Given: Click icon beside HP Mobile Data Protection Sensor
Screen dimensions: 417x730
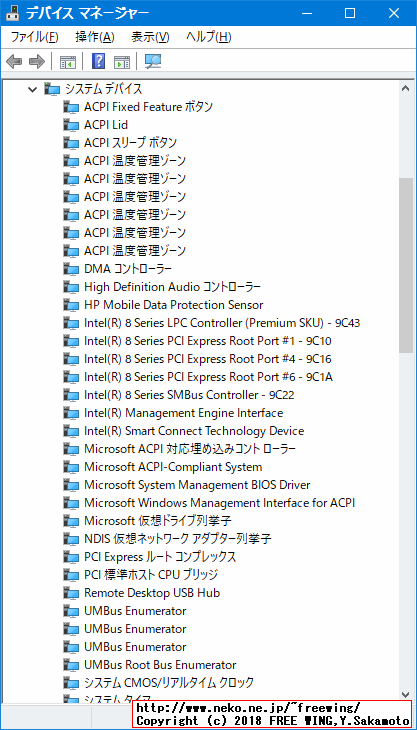Looking at the screenshot, I should pos(71,305).
